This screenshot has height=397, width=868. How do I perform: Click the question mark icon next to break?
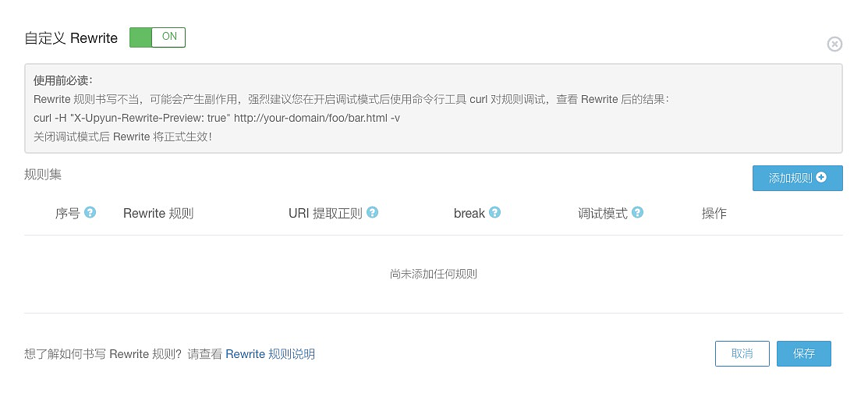pyautogui.click(x=494, y=212)
